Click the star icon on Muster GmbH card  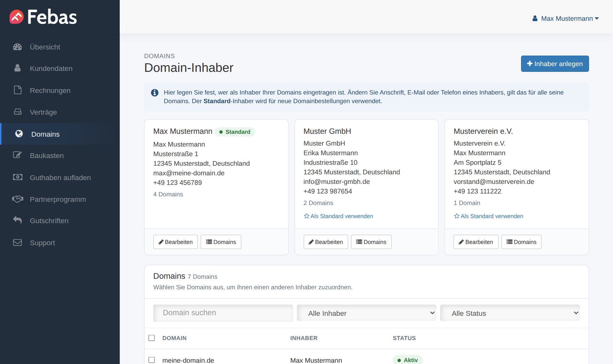coord(306,216)
